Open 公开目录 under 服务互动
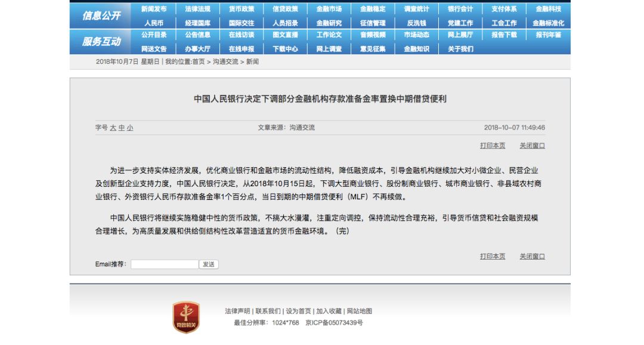 (x=154, y=35)
